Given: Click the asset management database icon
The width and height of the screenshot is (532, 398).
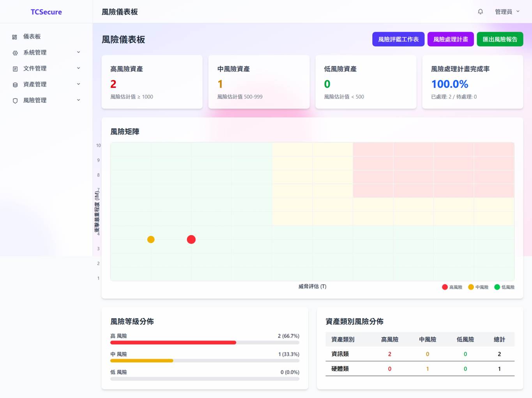Looking at the screenshot, I should (15, 85).
